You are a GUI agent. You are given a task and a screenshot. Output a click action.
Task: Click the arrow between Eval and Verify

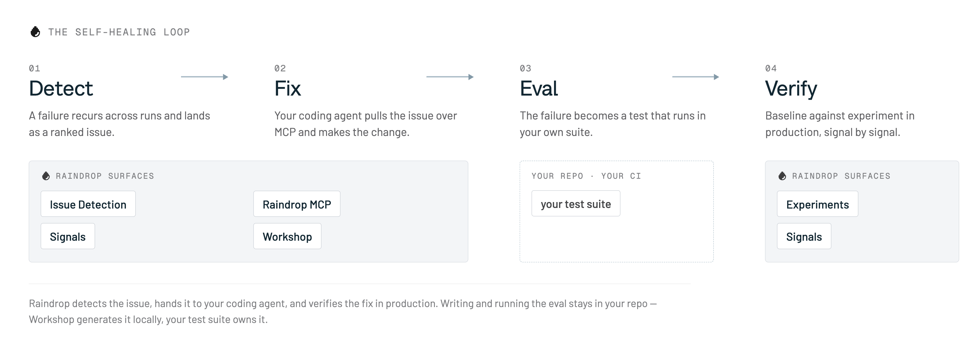[x=695, y=77]
